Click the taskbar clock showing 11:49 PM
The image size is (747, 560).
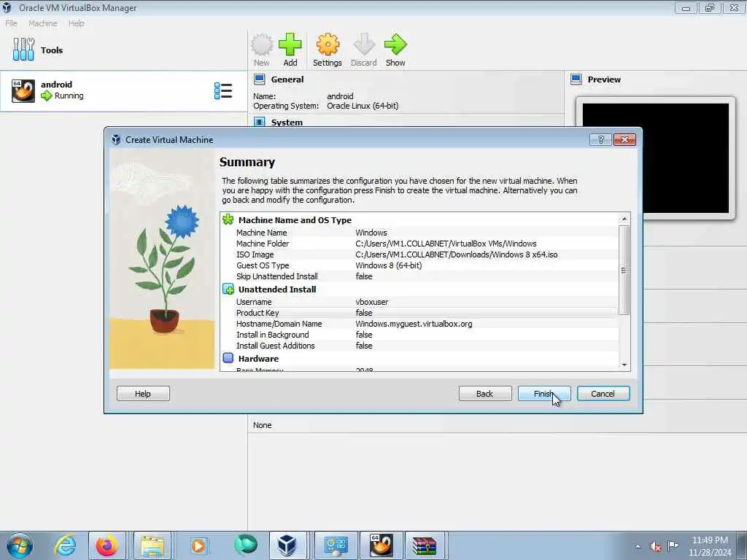pos(710,546)
